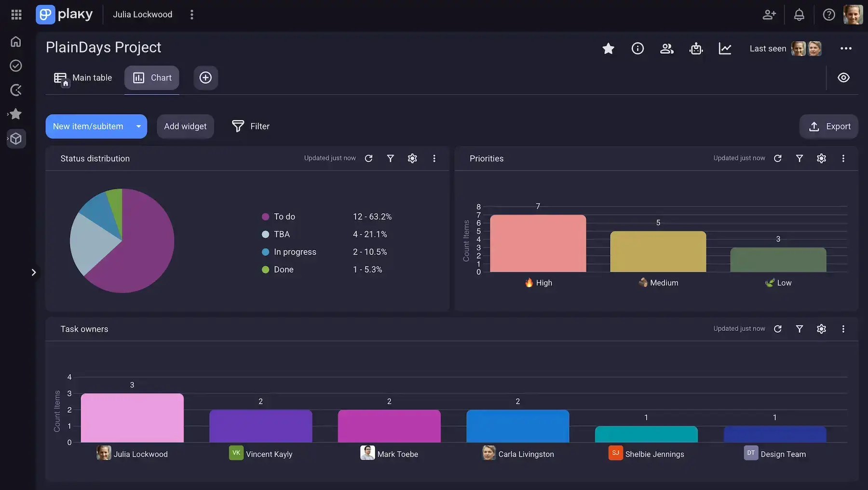Open favorites star in the sidebar
868x490 pixels.
coord(16,114)
